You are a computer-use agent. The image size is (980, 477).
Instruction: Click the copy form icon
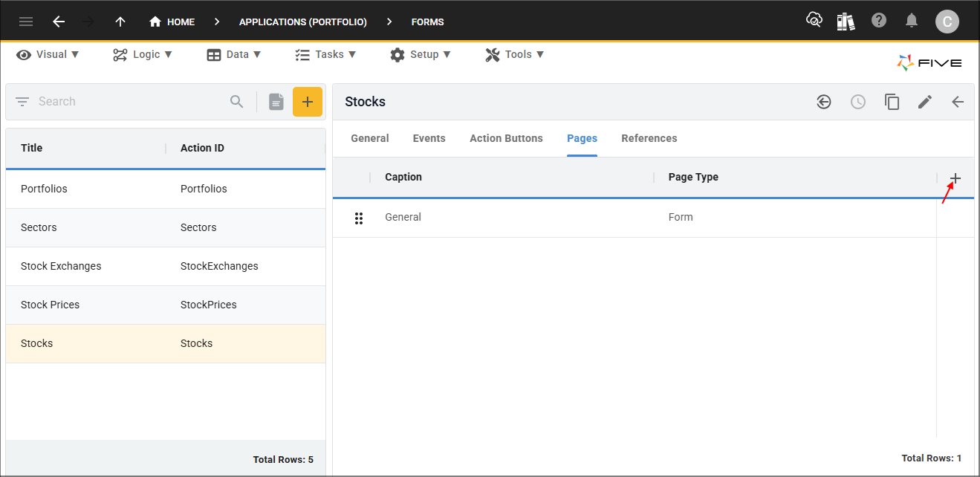[x=892, y=102]
